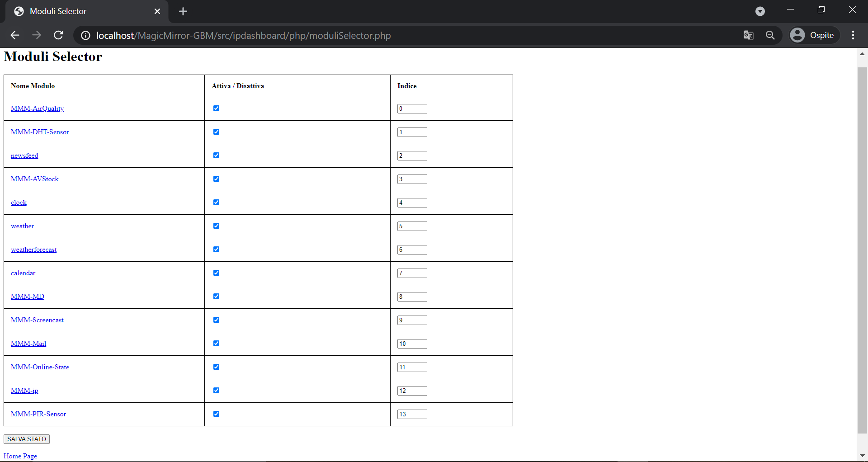The image size is (868, 462).
Task: Open the Ospite guest profile button
Action: [x=814, y=35]
